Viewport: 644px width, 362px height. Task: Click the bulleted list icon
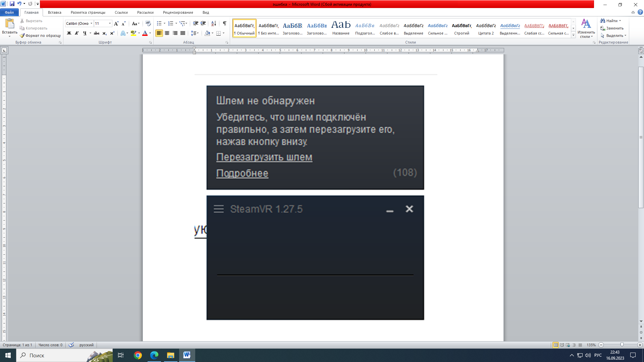159,23
